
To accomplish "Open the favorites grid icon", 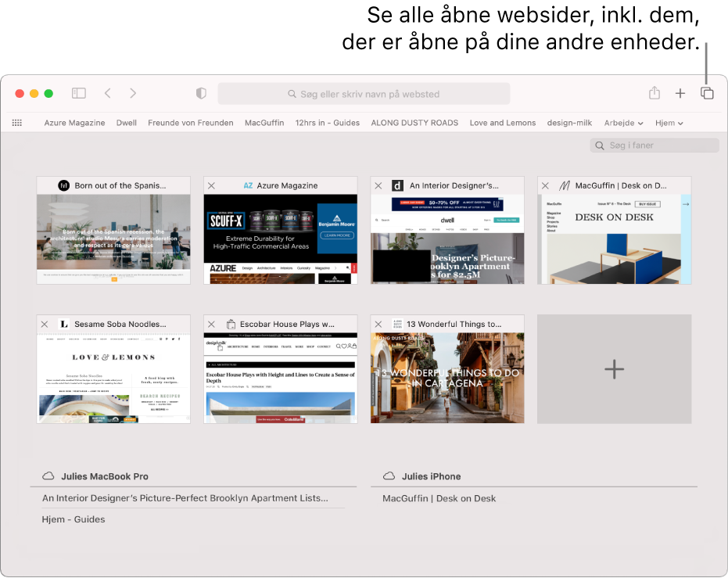I will click(x=17, y=123).
